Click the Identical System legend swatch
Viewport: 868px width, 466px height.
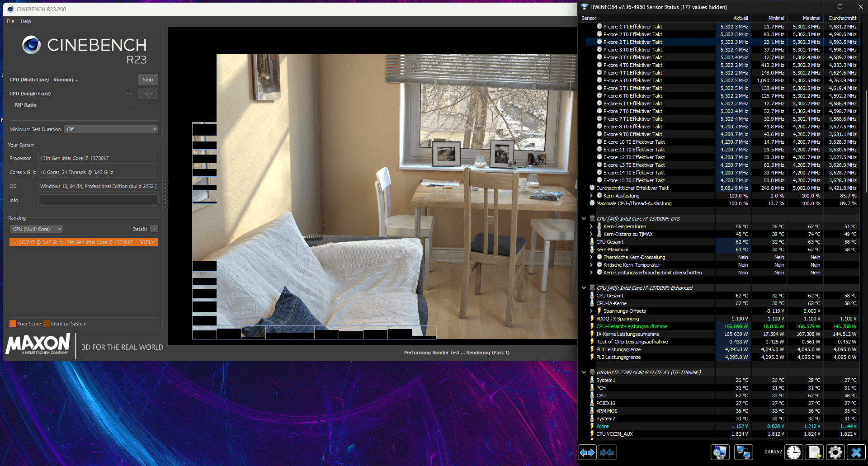click(x=47, y=324)
